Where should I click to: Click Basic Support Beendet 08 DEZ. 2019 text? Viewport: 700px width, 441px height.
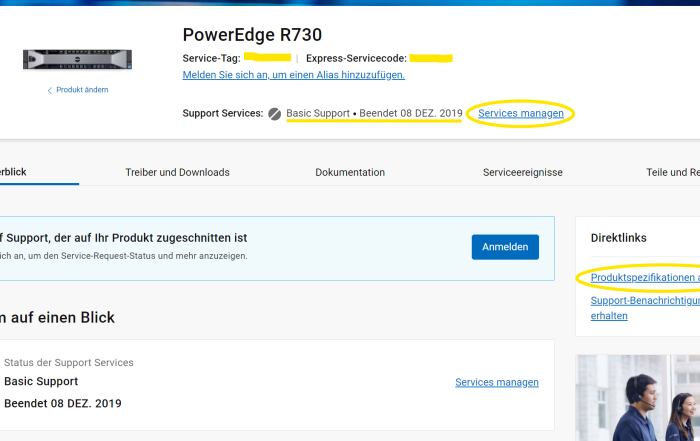click(374, 113)
